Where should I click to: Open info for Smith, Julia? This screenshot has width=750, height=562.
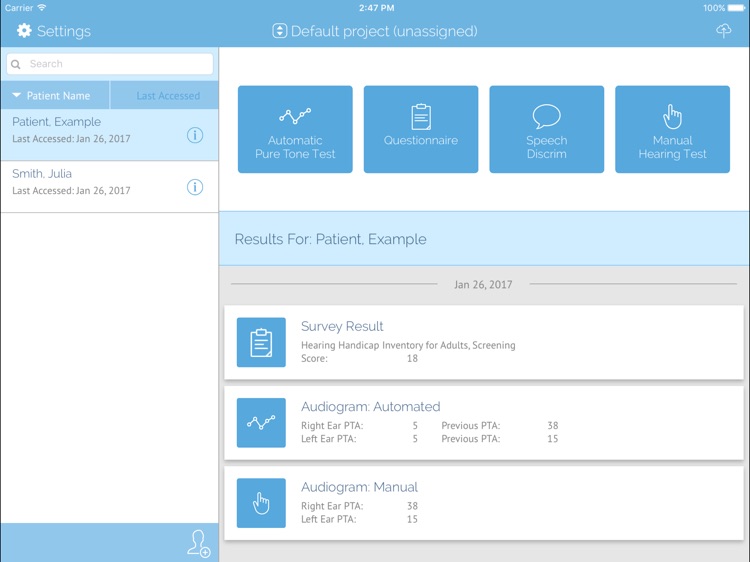tap(195, 187)
